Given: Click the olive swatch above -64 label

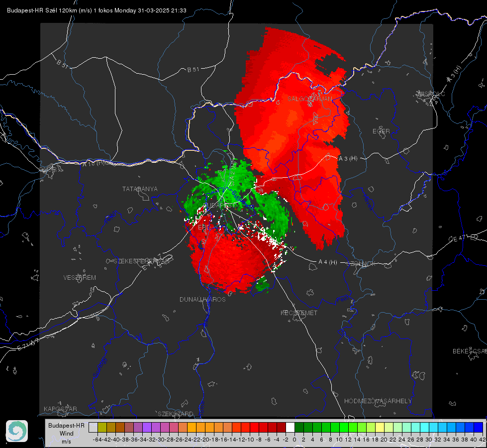Looking at the screenshot, I should tap(102, 427).
